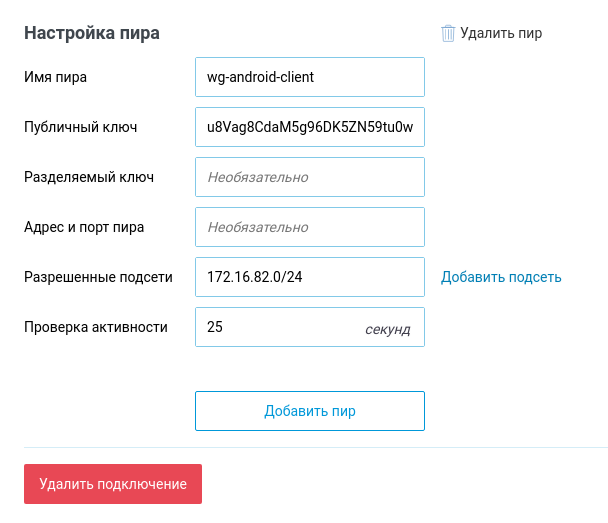Viewport: 608px width, 523px height.
Task: Edit the allowed subnet 172.16.82.0/24 field
Action: [x=310, y=277]
